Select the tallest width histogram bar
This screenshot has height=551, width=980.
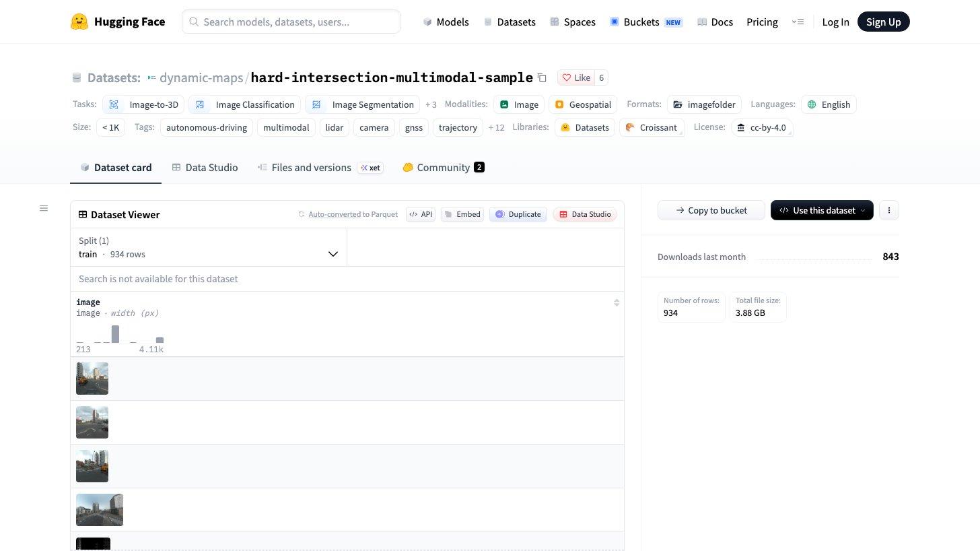(115, 334)
